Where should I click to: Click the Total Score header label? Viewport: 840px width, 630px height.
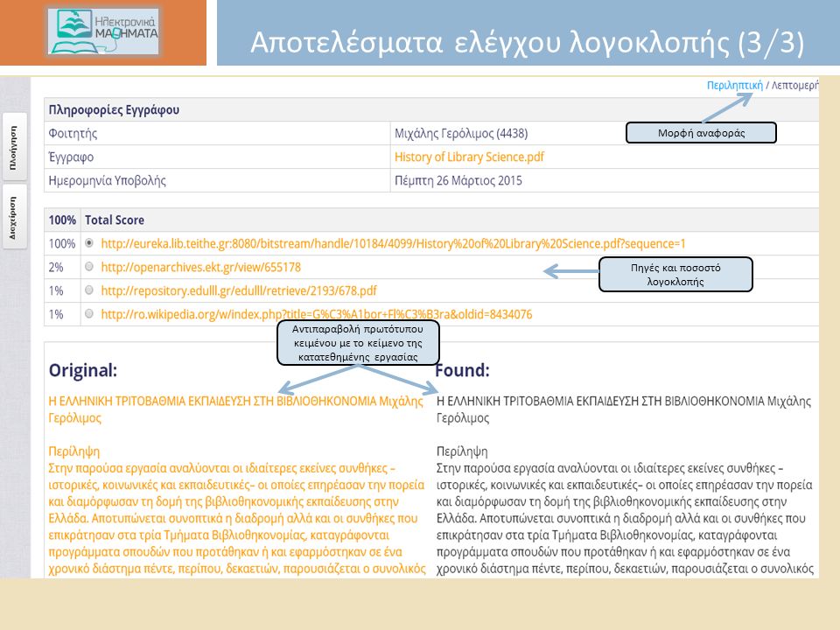[115, 220]
